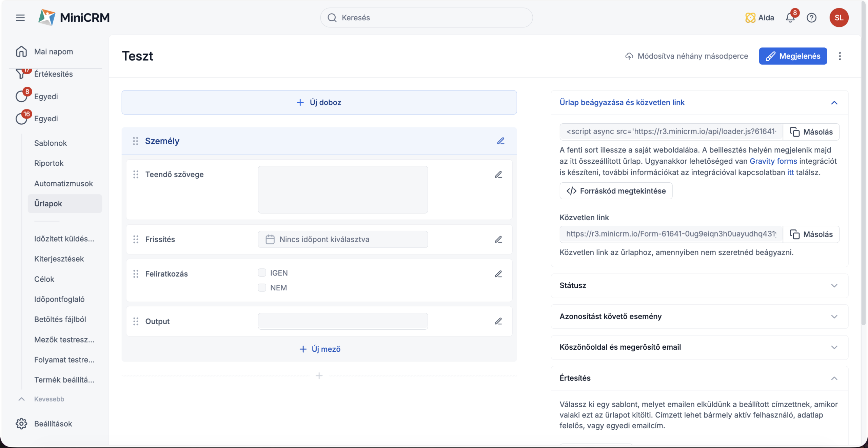Follow the Gravity forms link
Screen dimensions: 868x448
click(x=773, y=161)
